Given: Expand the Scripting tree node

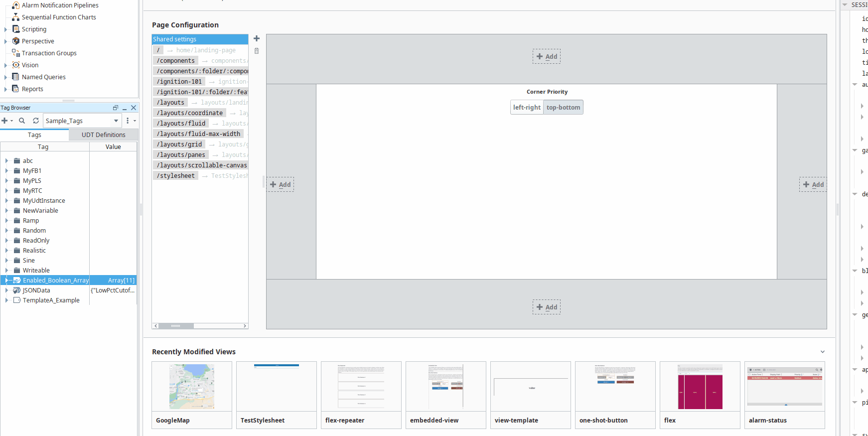Looking at the screenshot, I should tap(6, 29).
